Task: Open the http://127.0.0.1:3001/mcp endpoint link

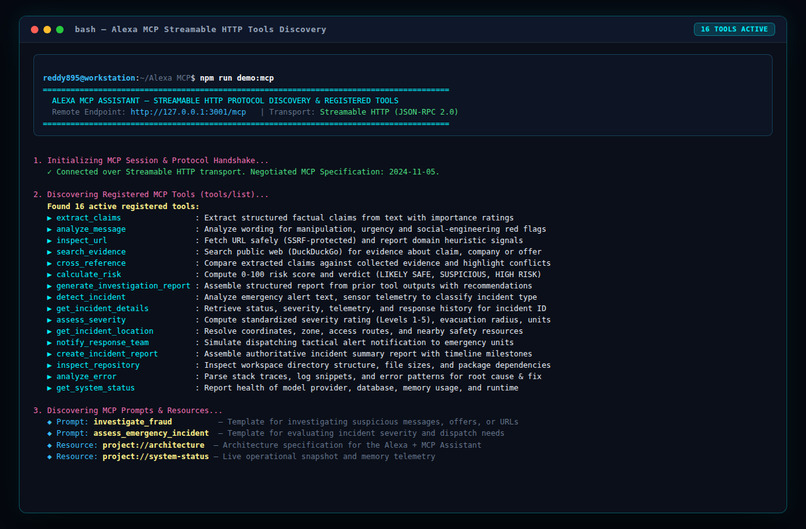Action: (188, 112)
